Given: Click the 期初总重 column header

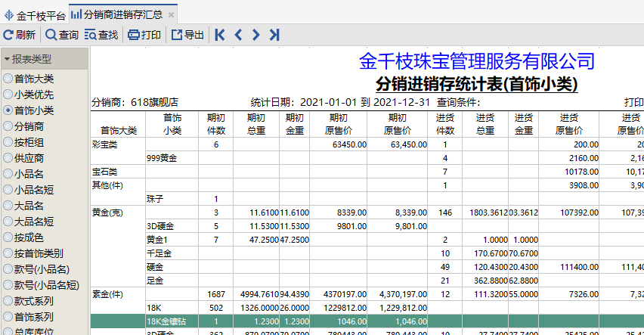Looking at the screenshot, I should point(256,124).
